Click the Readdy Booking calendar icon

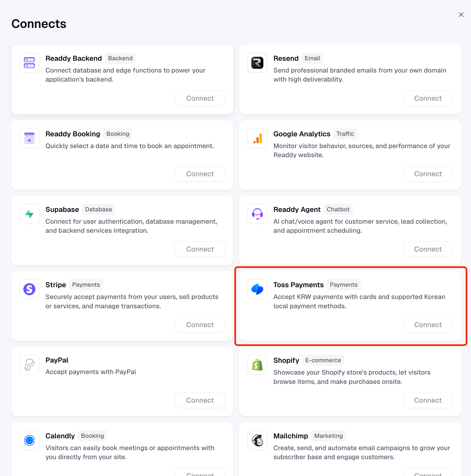click(x=29, y=138)
